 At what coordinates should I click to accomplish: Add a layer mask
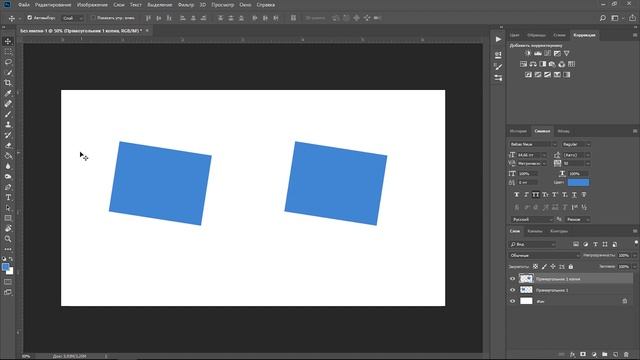[x=583, y=354]
